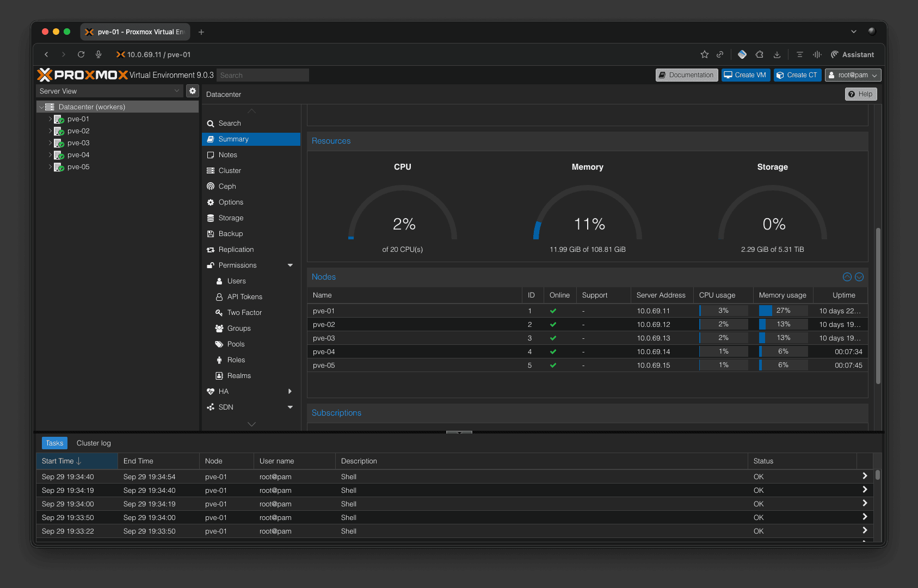Switch to the Tasks tab

click(54, 443)
